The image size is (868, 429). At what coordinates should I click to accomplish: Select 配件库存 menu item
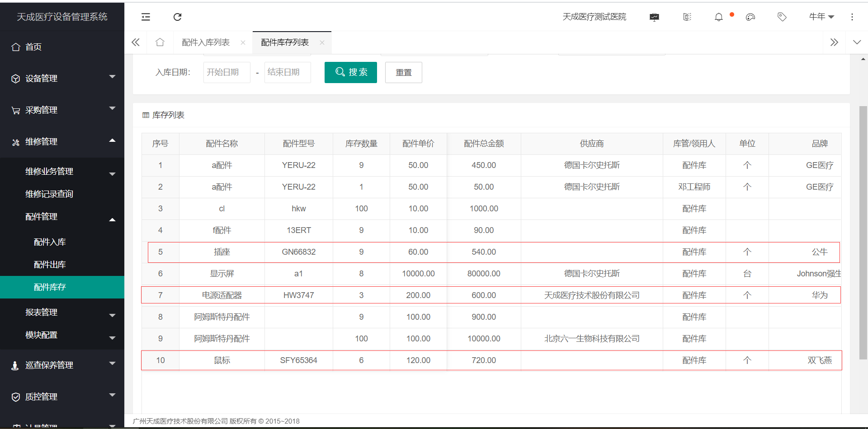coord(62,287)
